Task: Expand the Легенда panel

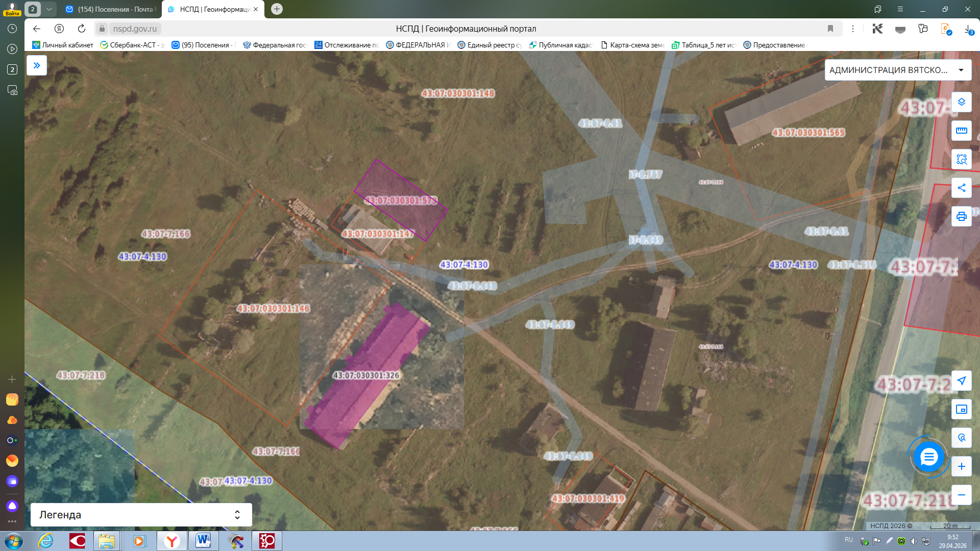Action: tap(141, 515)
